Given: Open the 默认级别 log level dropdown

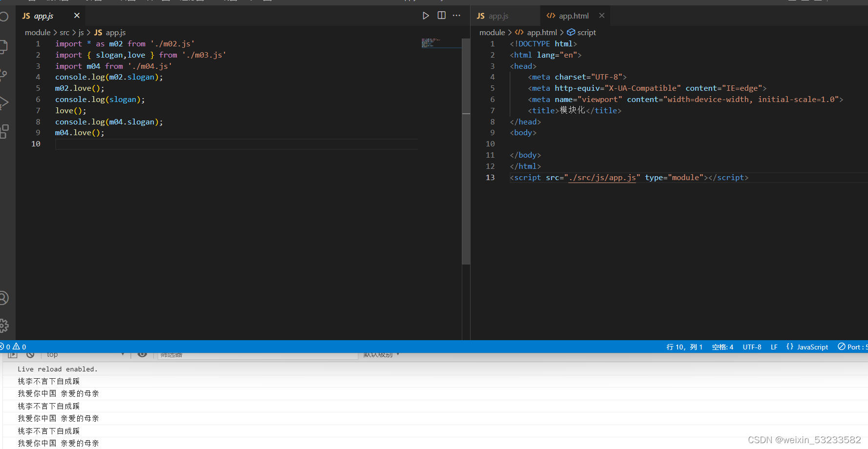Looking at the screenshot, I should tap(381, 354).
